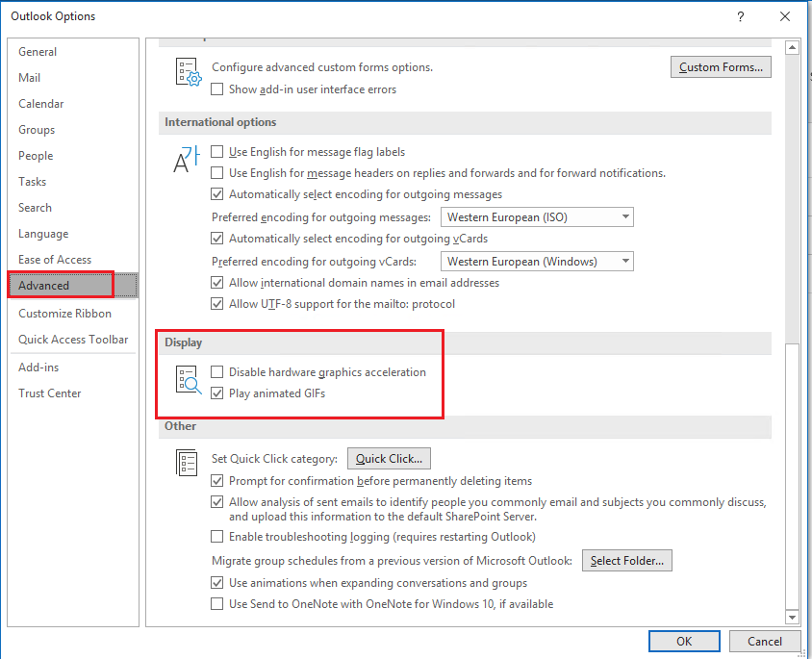
Task: Uncheck Allow international domain names in email
Action: [x=217, y=283]
